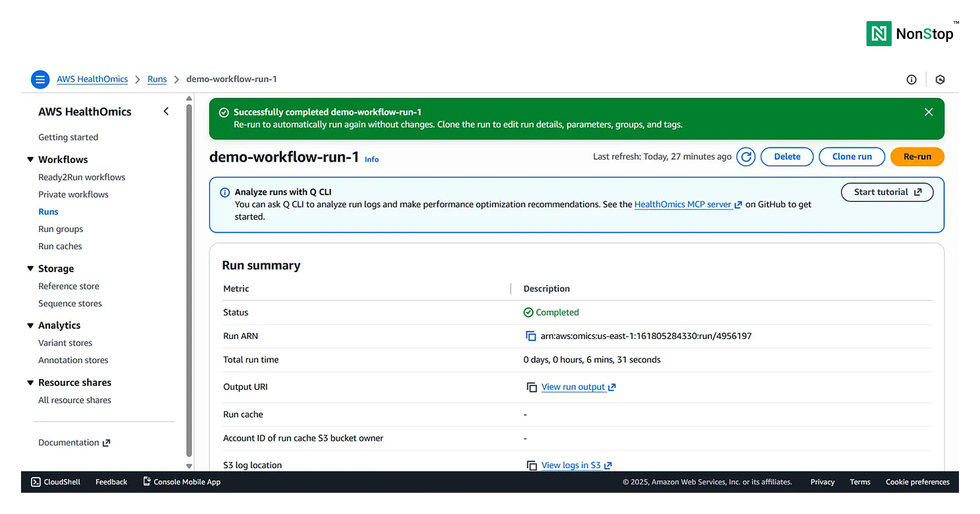The image size is (980, 514).
Task: Copy the S3 log location
Action: pyautogui.click(x=531, y=465)
